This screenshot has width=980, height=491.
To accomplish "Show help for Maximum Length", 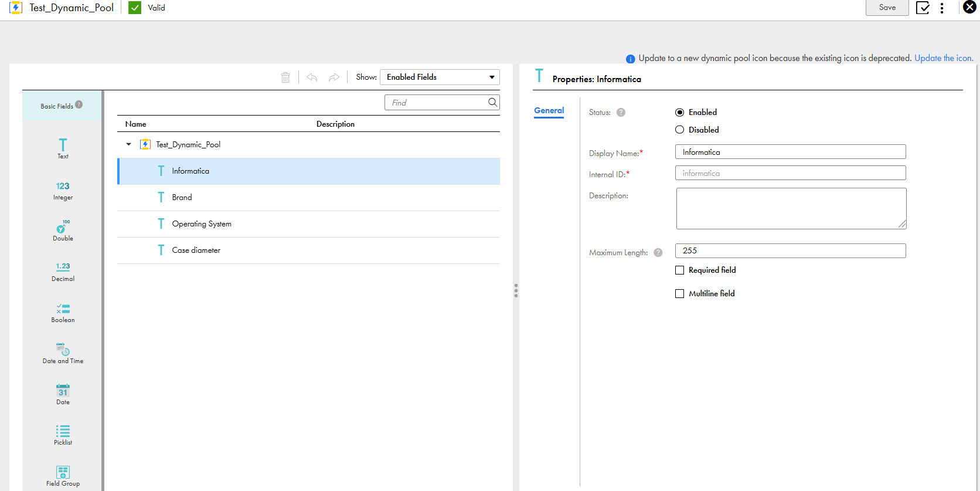I will (658, 252).
